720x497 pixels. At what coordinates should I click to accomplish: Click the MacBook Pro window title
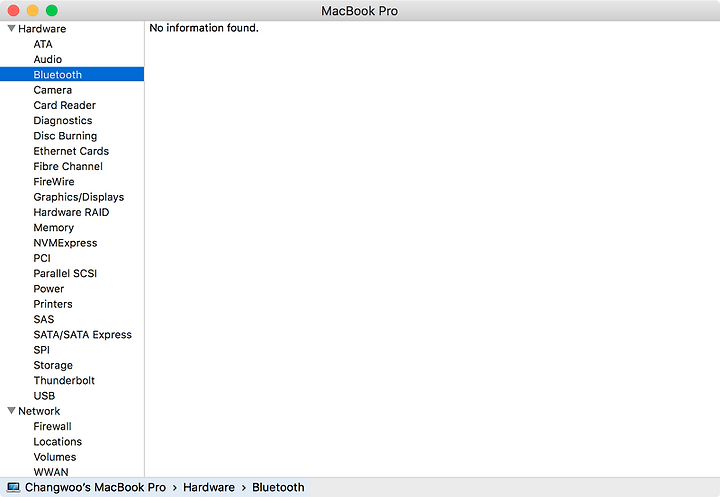(x=360, y=11)
